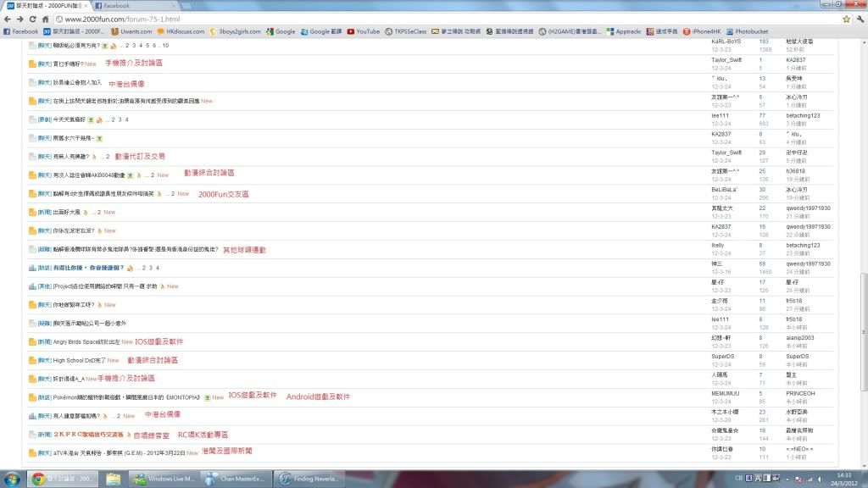Bookmark this page with the star icon
The image size is (868, 488).
[x=847, y=19]
